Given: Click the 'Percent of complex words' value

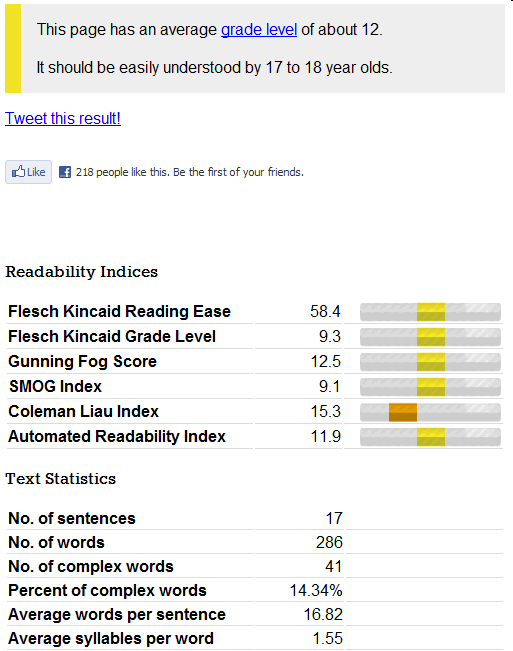Looking at the screenshot, I should [316, 590].
